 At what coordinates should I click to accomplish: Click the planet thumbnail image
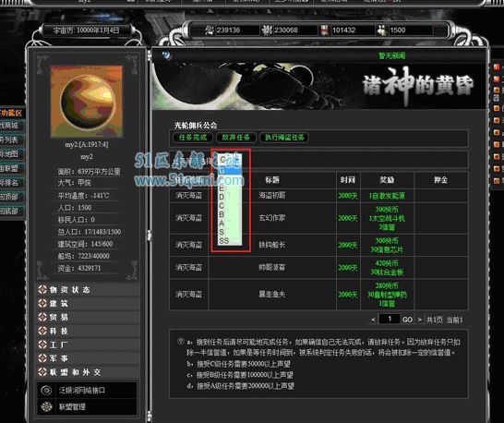click(x=87, y=102)
